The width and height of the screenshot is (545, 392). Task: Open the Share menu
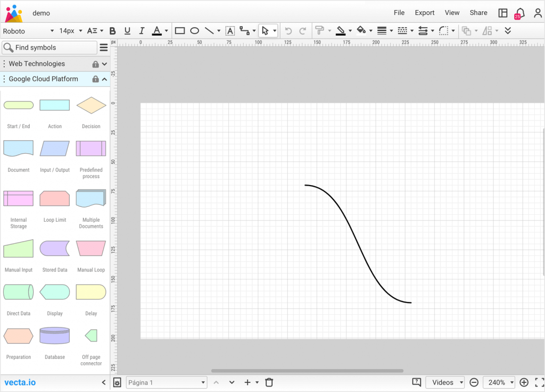click(478, 12)
